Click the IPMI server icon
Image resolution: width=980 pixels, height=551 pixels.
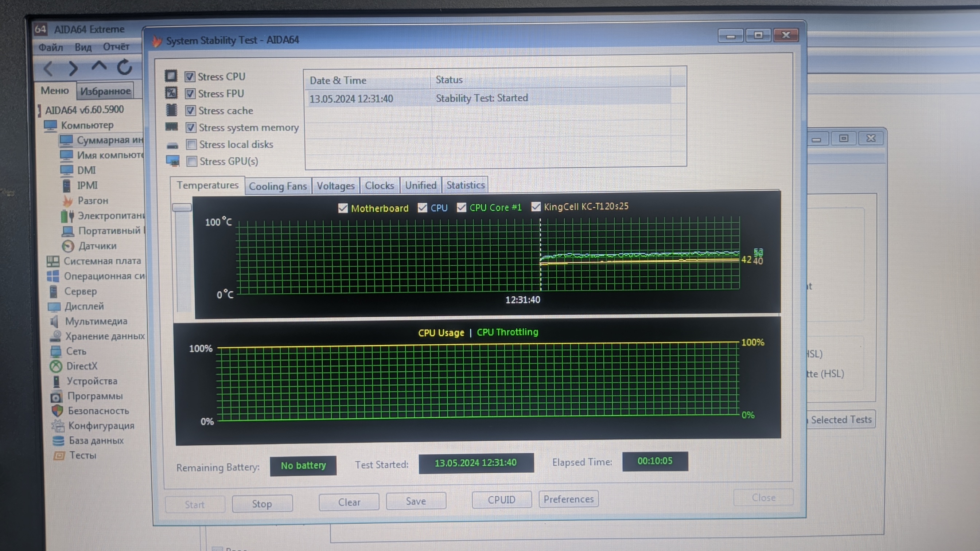[x=67, y=185]
